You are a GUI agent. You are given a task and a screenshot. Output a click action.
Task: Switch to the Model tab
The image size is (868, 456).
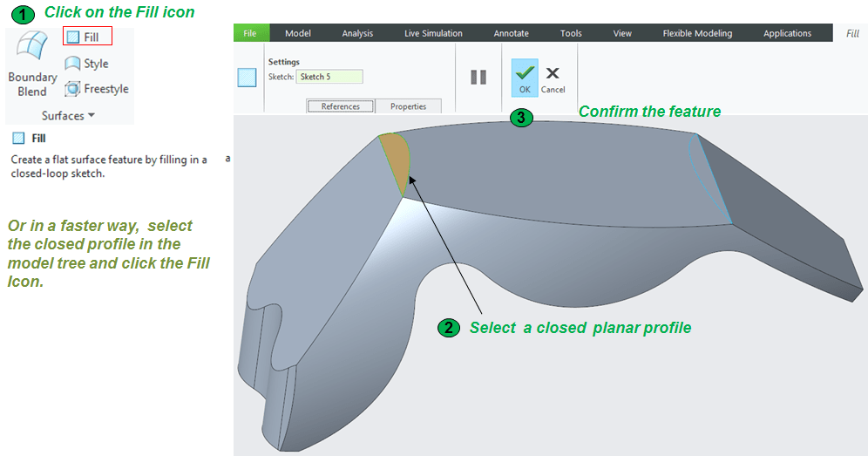[298, 33]
